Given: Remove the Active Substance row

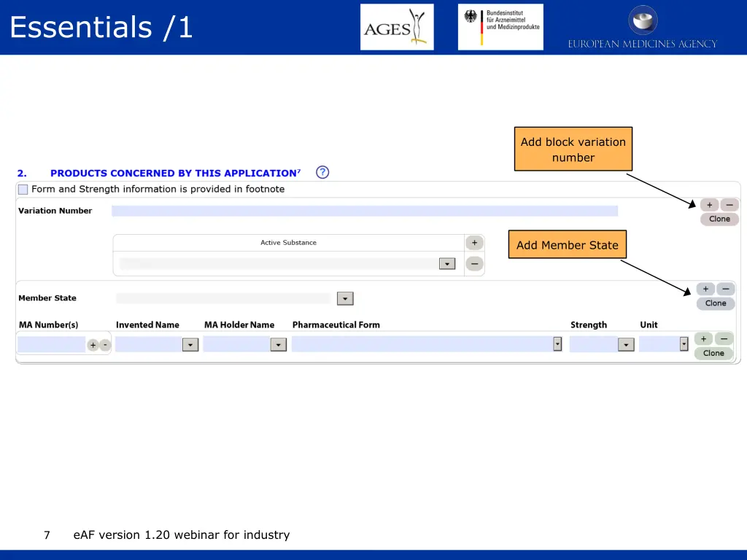Looking at the screenshot, I should tap(474, 263).
